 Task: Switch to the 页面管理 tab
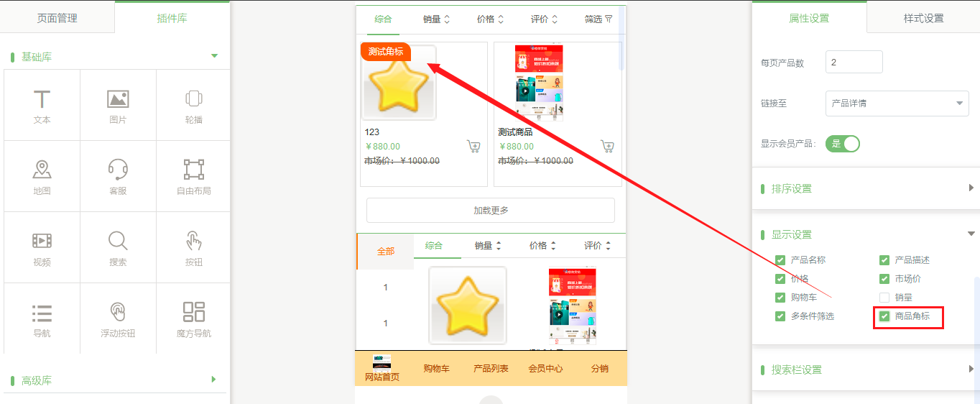pos(57,19)
